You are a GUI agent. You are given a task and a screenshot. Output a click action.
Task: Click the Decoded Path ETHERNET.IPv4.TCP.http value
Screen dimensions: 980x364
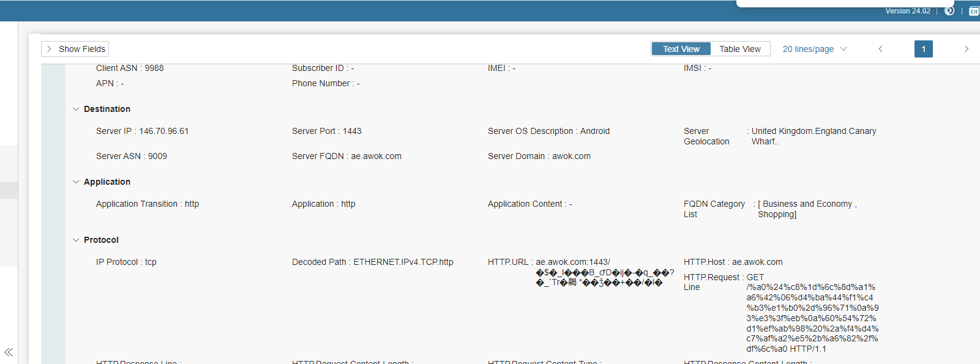403,262
